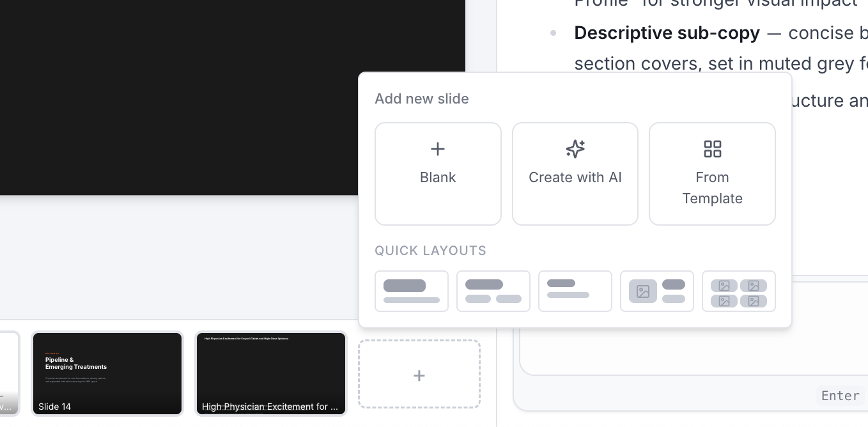Click the Enter key hint
Image resolution: width=868 pixels, height=427 pixels.
(840, 396)
